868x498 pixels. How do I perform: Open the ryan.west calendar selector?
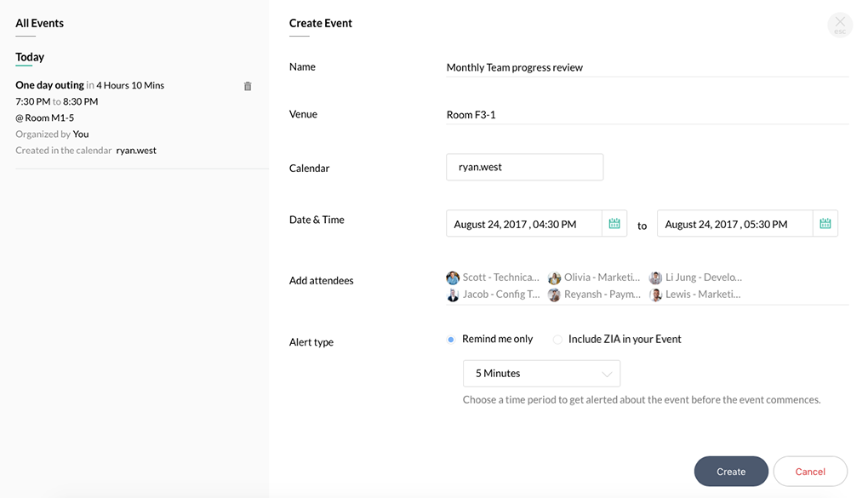pos(524,168)
